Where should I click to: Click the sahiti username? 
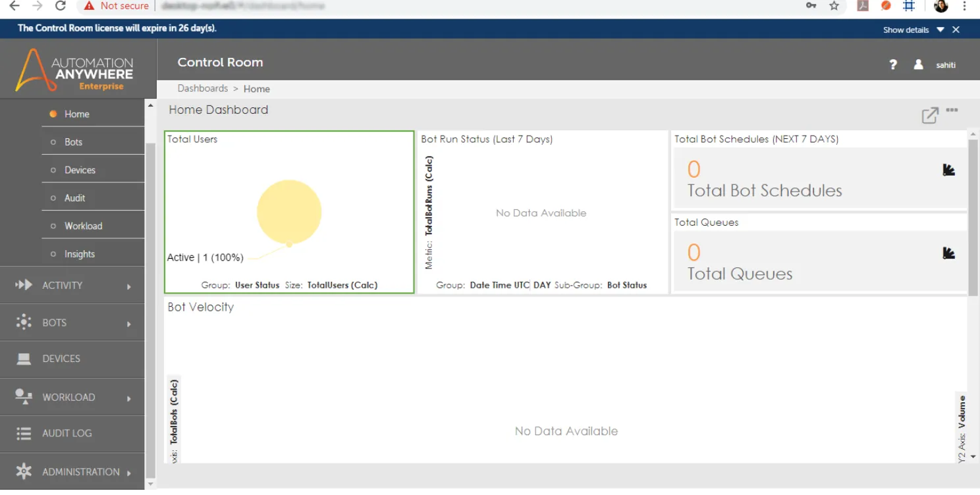(x=946, y=65)
